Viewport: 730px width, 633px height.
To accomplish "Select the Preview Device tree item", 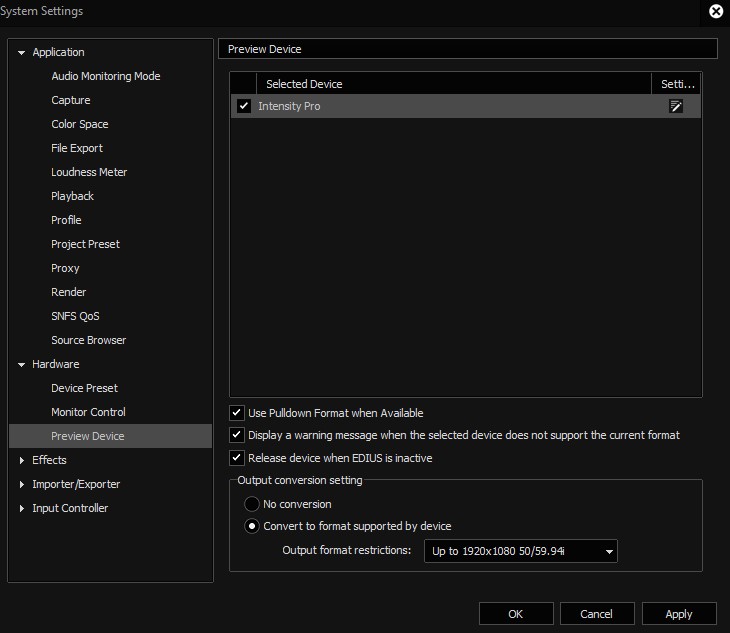I will click(x=110, y=436).
